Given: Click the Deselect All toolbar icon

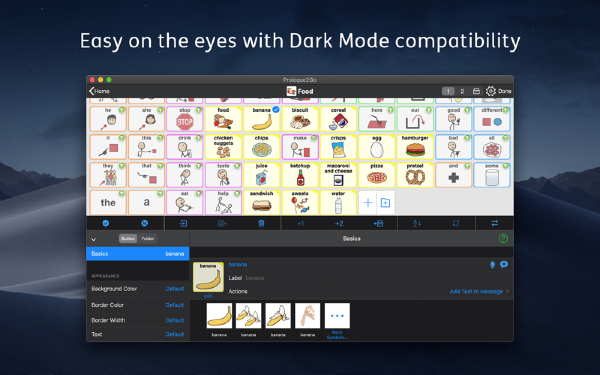Looking at the screenshot, I should pyautogui.click(x=145, y=223).
